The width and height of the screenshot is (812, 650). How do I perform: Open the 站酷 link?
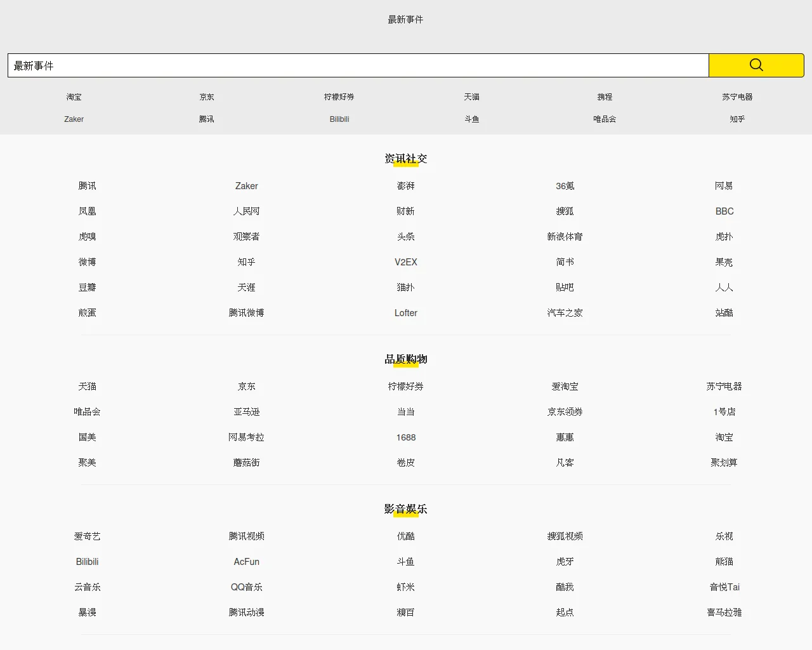724,313
